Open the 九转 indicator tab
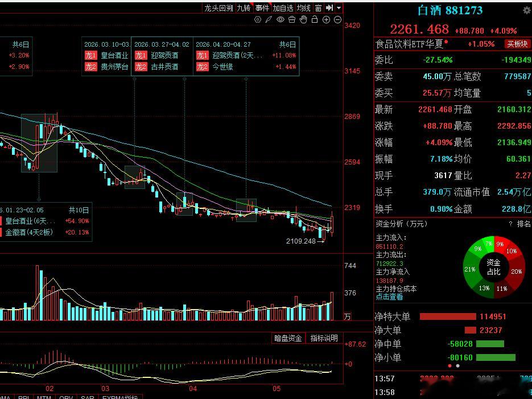The height and width of the screenshot is (399, 532). click(x=244, y=8)
